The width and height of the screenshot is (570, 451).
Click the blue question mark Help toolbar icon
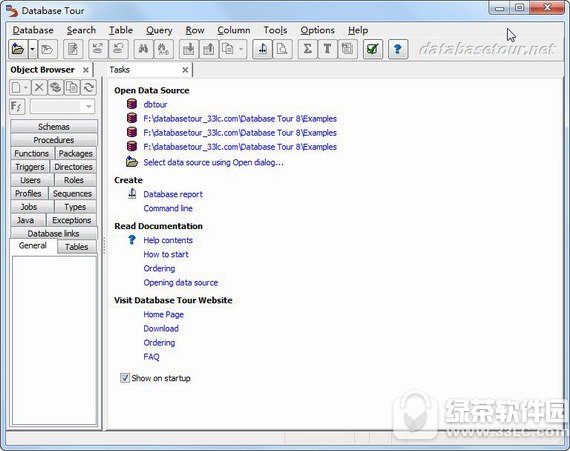pos(398,49)
